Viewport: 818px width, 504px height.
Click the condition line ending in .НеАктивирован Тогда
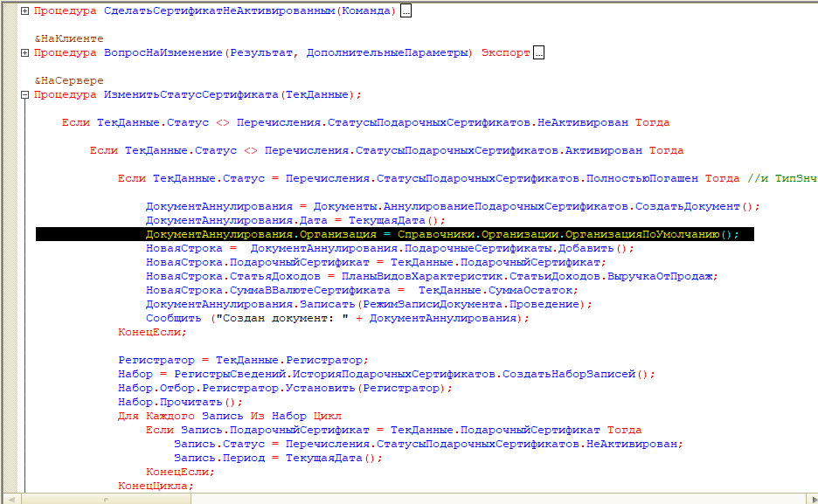[365, 122]
